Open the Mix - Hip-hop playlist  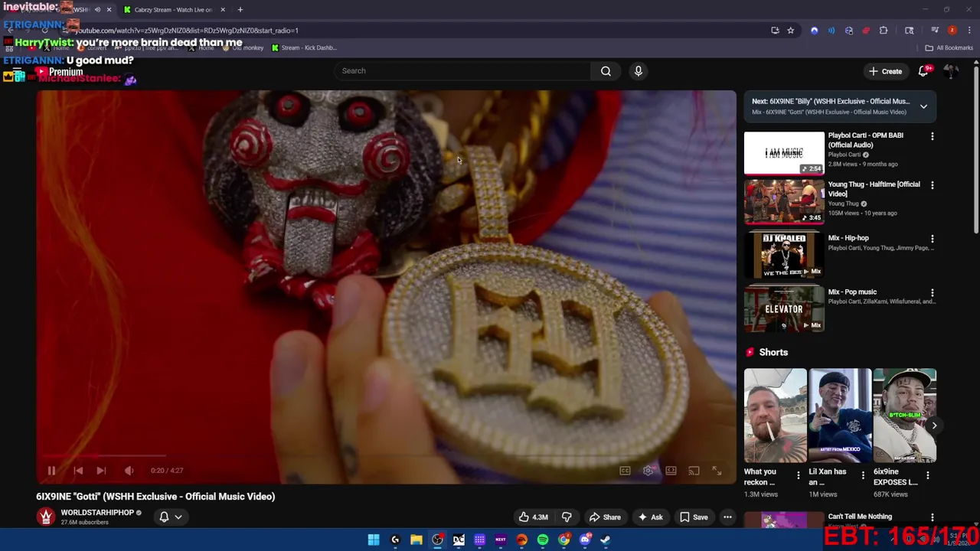coord(784,256)
